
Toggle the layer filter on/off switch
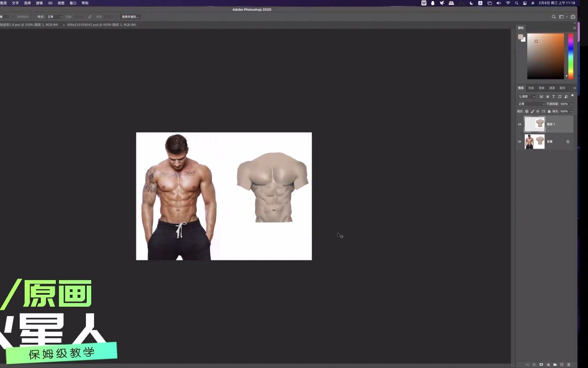coord(572,96)
